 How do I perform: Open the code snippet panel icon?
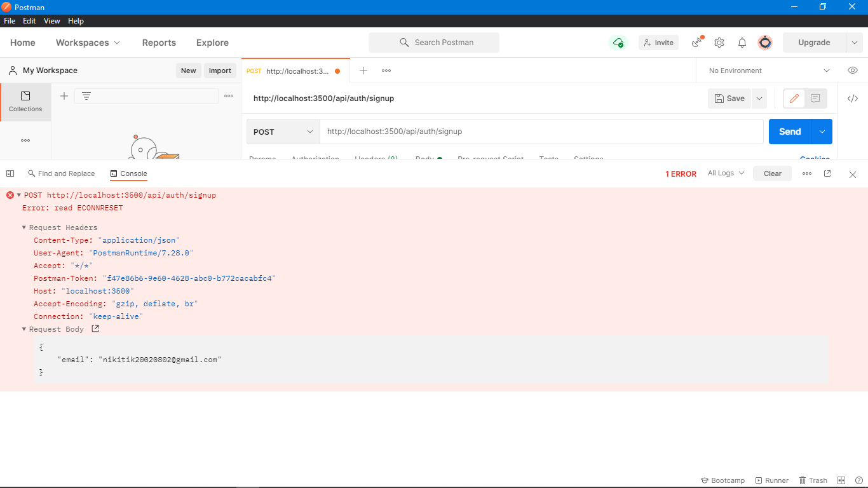[853, 98]
